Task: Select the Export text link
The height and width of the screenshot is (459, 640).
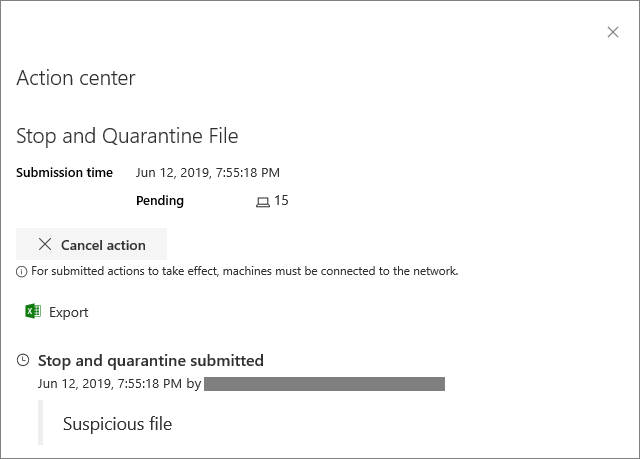Action: [69, 312]
